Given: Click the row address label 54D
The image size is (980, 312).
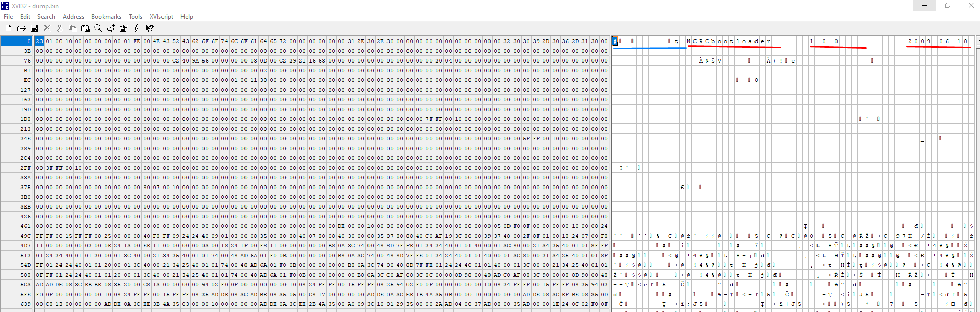Looking at the screenshot, I should (17, 265).
